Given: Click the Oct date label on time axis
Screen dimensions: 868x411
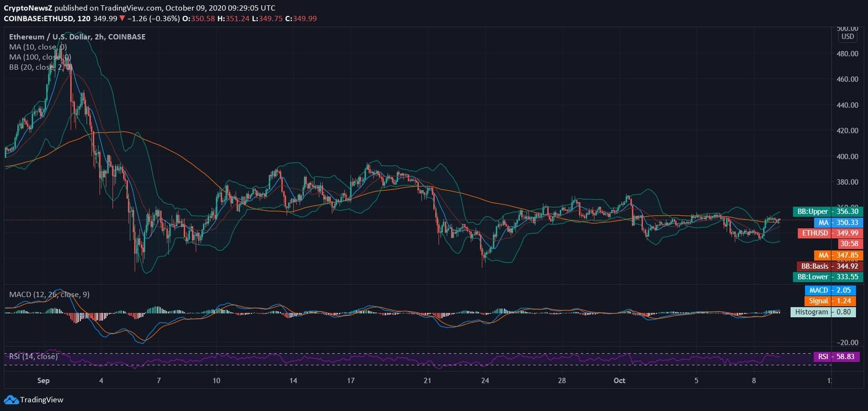Looking at the screenshot, I should 619,381.
